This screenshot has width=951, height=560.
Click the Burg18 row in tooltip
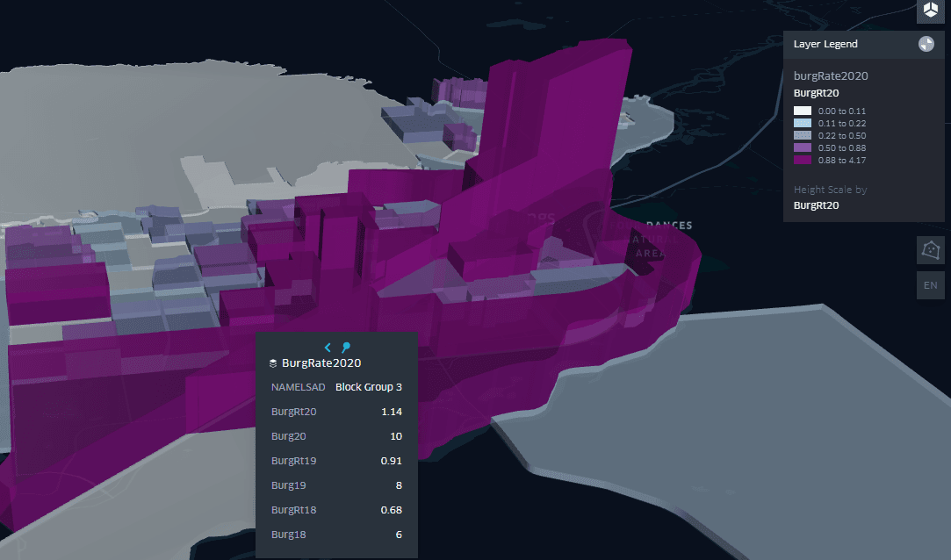click(336, 535)
